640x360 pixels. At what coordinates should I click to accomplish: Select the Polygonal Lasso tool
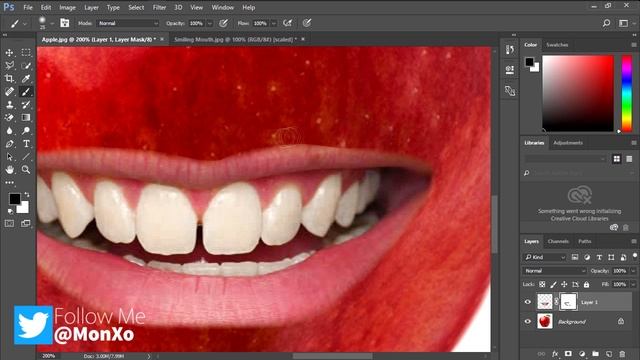click(9, 65)
